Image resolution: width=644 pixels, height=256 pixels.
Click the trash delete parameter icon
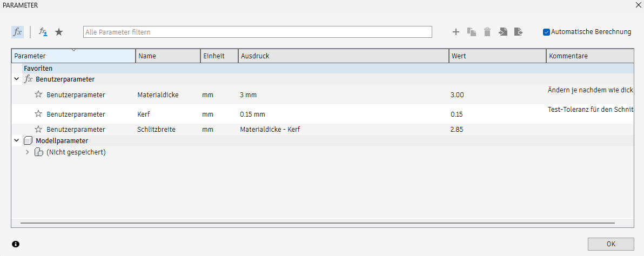pyautogui.click(x=487, y=32)
